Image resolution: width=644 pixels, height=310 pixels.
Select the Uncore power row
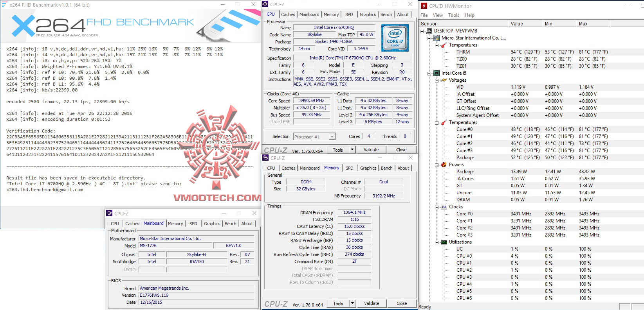(x=532, y=193)
